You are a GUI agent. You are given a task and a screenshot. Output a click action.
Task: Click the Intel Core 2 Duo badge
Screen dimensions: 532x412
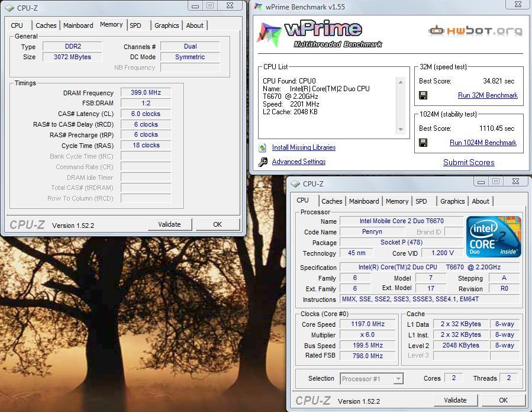coord(494,237)
